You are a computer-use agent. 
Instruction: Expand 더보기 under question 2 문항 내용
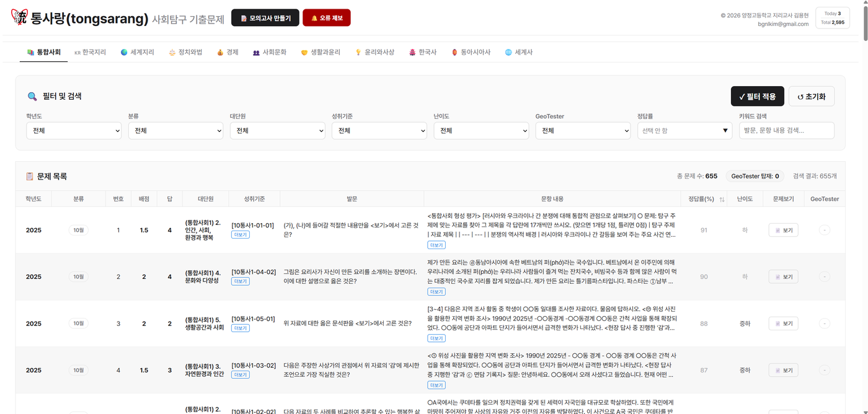[436, 291]
